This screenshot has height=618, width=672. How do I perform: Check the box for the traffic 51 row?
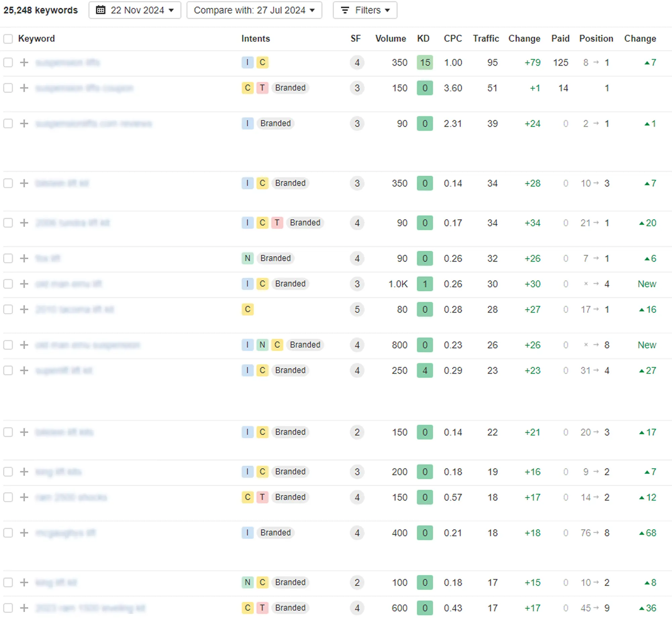8,88
